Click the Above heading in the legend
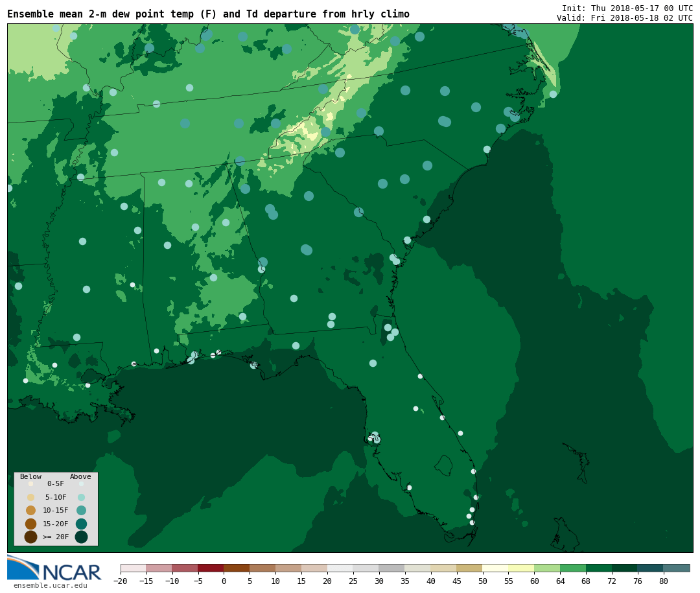The image size is (700, 593). 80,476
